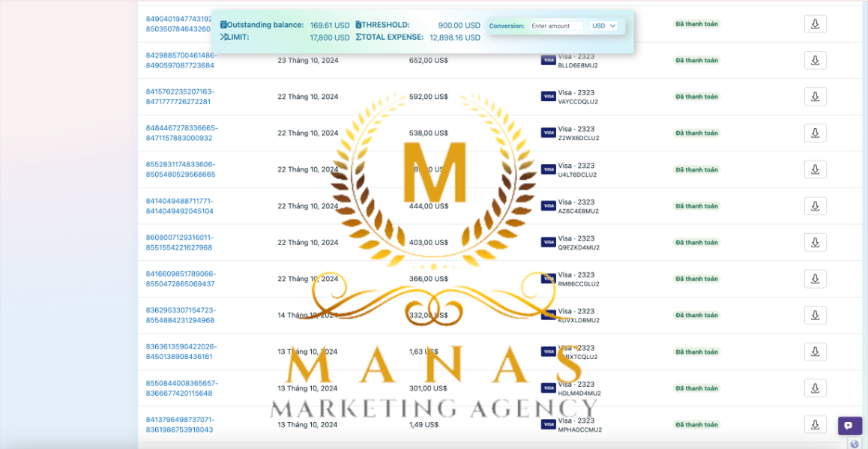The height and width of the screenshot is (449, 868).
Task: Click the LIMIT value 17,800 USD
Action: (330, 37)
